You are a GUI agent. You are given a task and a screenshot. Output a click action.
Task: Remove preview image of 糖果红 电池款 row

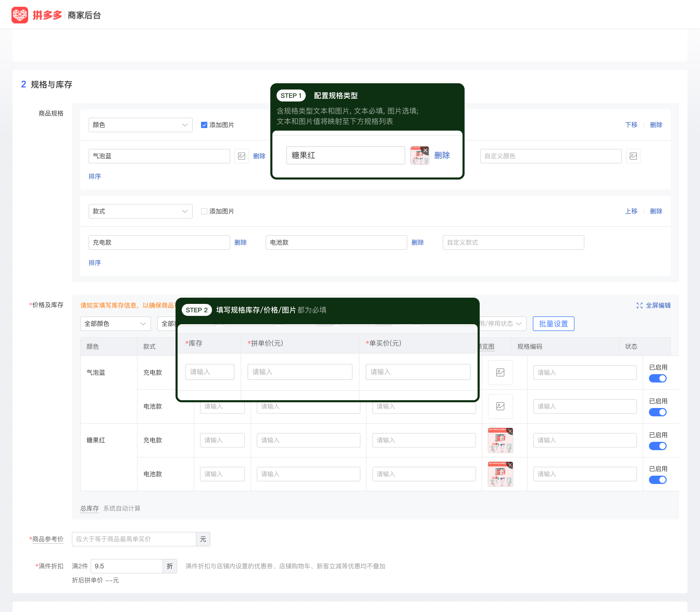click(510, 465)
